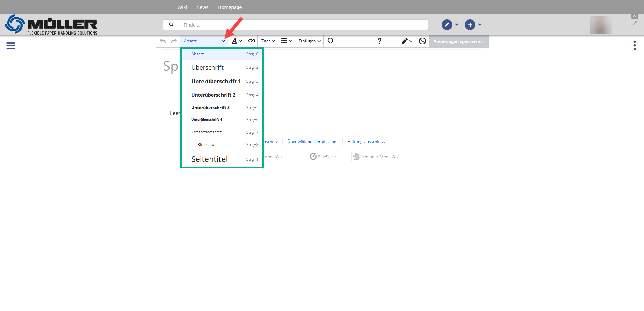Image resolution: width=644 pixels, height=311 pixels.
Task: Open the Haftungsausschluss footer link
Action: coord(366,142)
